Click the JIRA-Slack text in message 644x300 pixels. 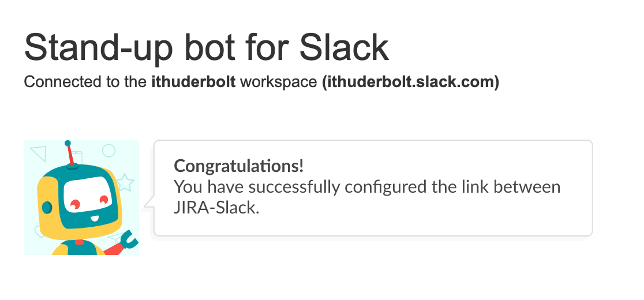[217, 208]
